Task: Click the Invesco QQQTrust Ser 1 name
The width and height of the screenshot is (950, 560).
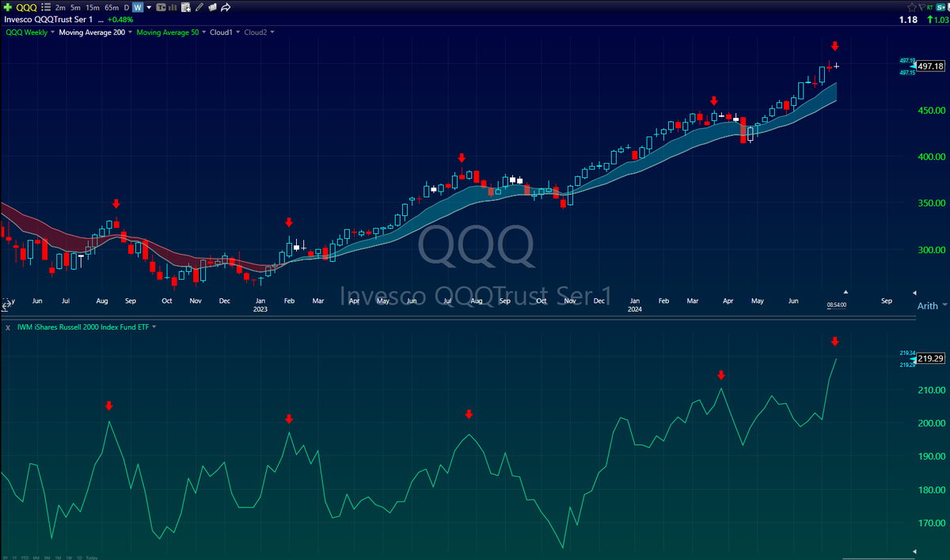Action: (x=48, y=19)
